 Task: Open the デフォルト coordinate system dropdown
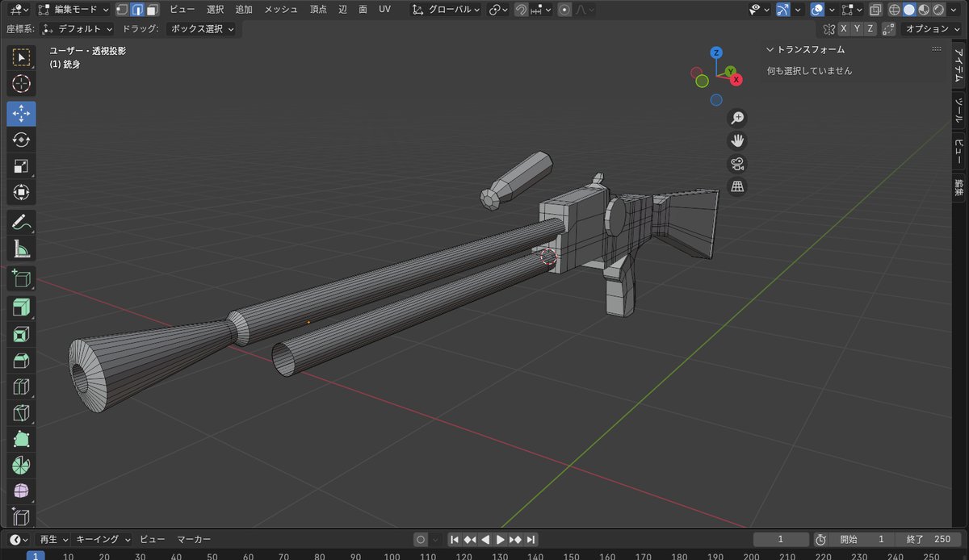78,29
